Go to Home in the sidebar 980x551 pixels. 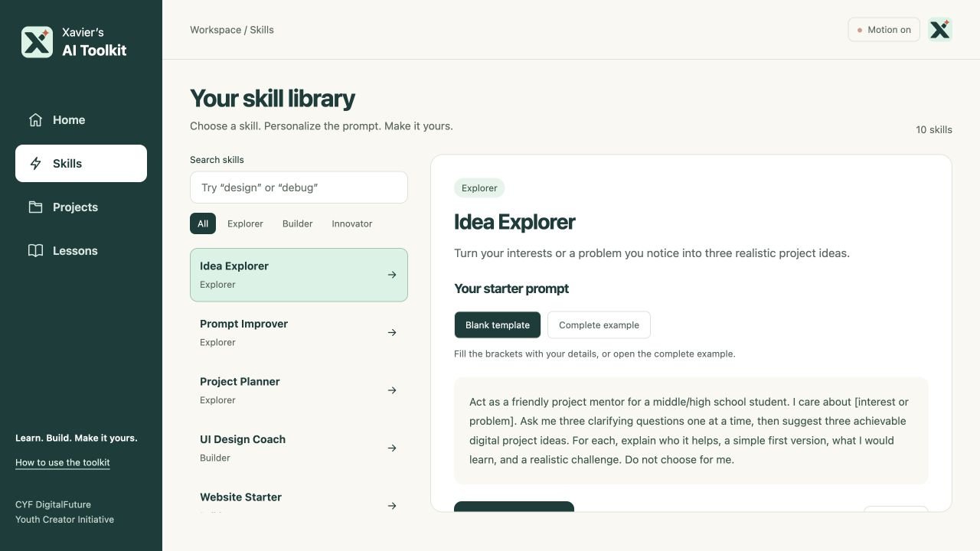click(x=81, y=120)
